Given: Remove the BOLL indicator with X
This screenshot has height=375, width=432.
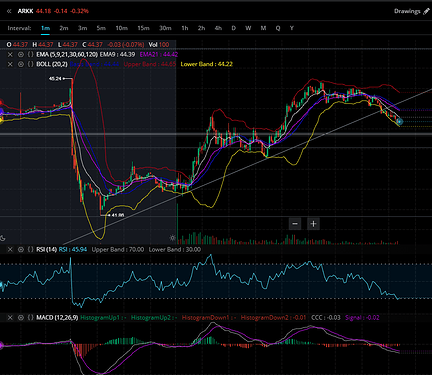Looking at the screenshot, I should click(x=10, y=64).
